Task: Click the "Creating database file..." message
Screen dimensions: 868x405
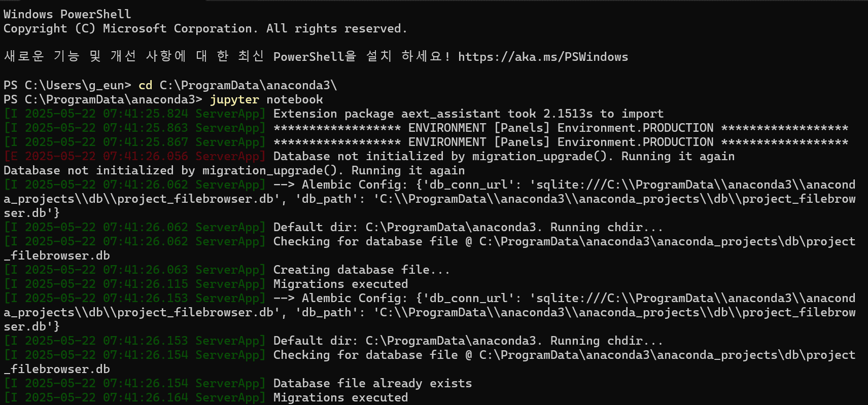Action: (x=361, y=270)
